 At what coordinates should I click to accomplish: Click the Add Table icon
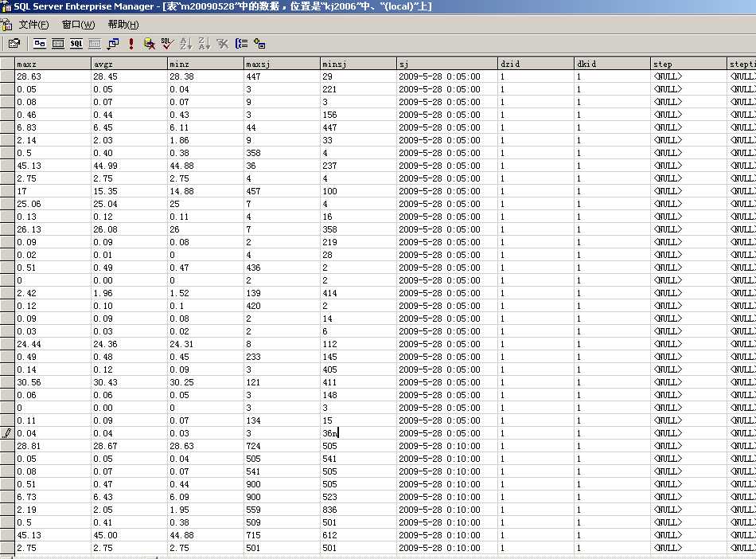pos(260,44)
